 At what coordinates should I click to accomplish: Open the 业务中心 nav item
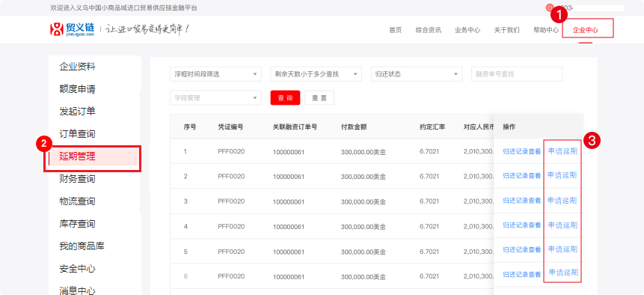tap(467, 30)
